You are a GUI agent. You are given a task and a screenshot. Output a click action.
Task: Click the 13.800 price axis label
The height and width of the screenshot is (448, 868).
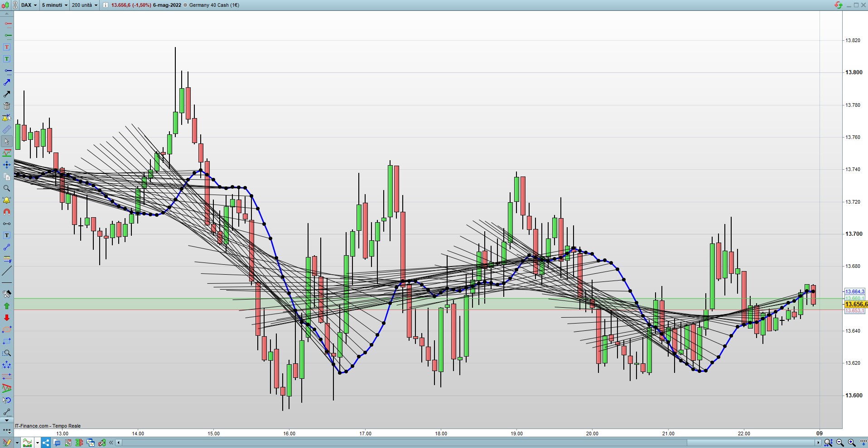[x=854, y=72]
